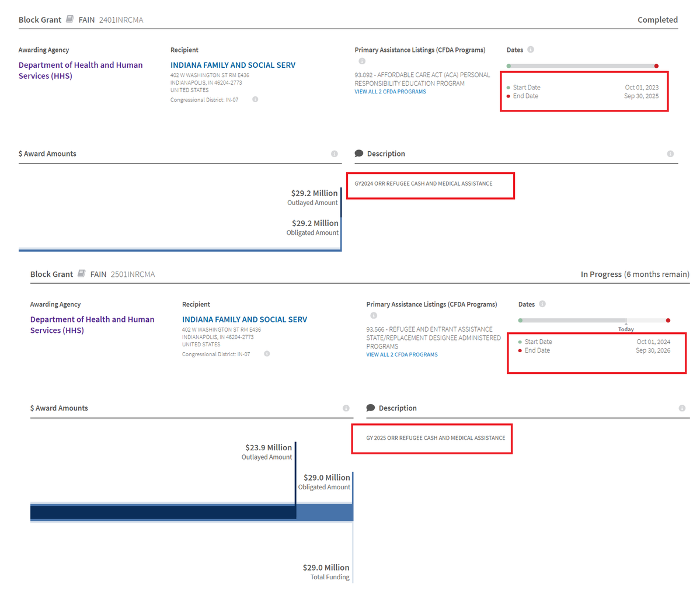Viewport: 700px width, 591px height.
Task: Click In Progress (6 months remain) status
Action: (635, 274)
